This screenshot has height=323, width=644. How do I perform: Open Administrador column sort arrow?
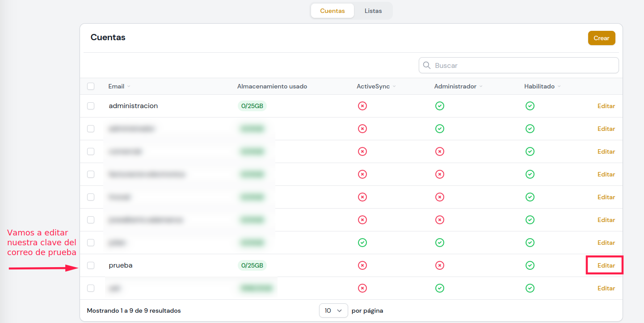coord(481,87)
